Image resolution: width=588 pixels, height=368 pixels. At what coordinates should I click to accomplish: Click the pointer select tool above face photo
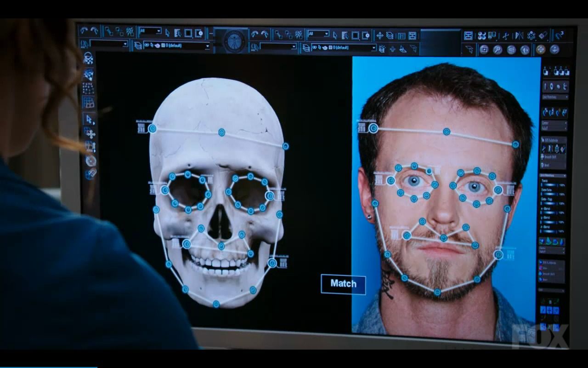coord(335,35)
